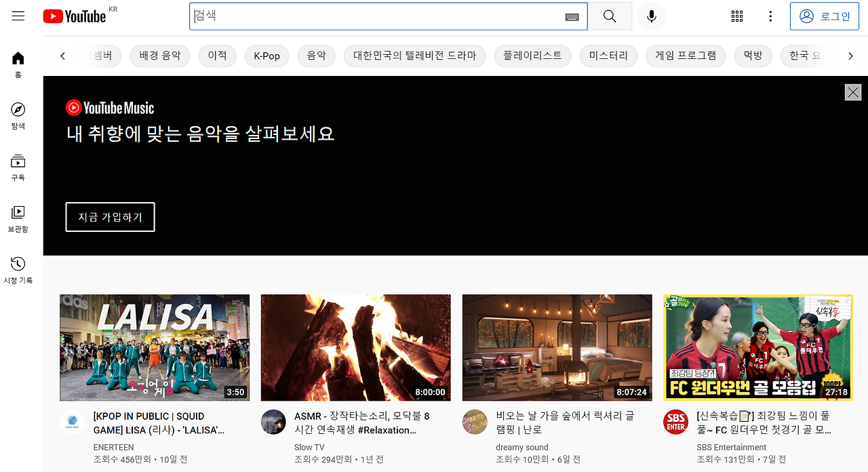Click the 로그인 button
Image resolution: width=868 pixels, height=472 pixels.
[825, 15]
